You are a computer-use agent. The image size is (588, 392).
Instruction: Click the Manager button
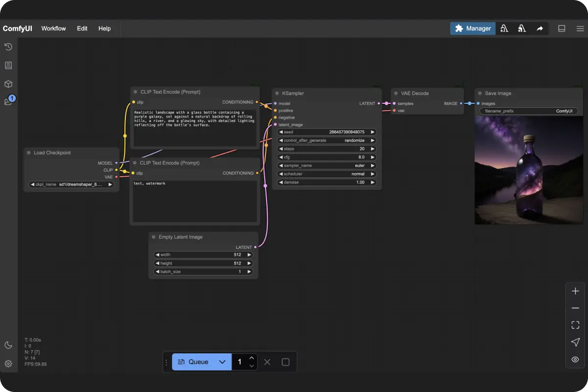(x=472, y=28)
